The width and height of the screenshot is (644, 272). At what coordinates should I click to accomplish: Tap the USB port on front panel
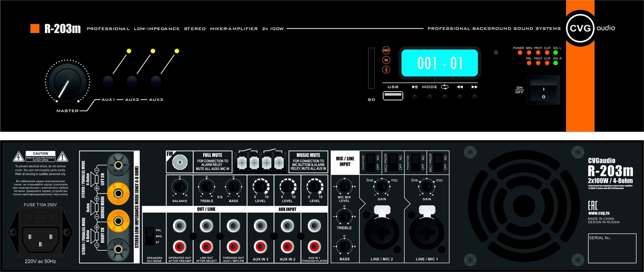point(393,96)
